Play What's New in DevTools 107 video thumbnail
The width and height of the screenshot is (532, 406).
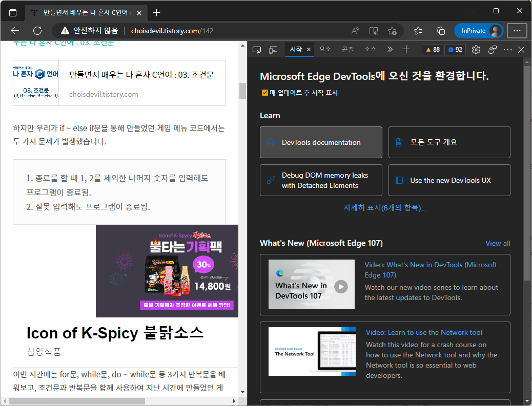tap(312, 284)
